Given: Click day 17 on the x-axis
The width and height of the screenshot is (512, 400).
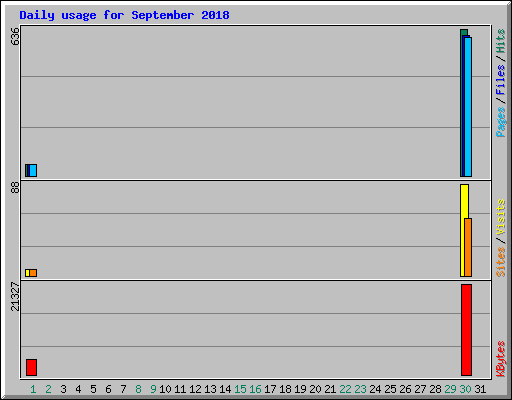Looking at the screenshot, I should click(x=270, y=389).
